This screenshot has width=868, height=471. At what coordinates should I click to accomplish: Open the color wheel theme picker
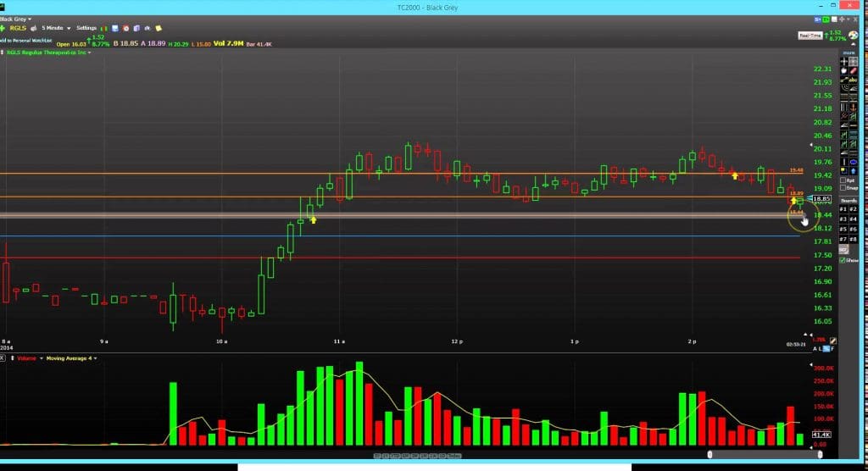click(853, 35)
